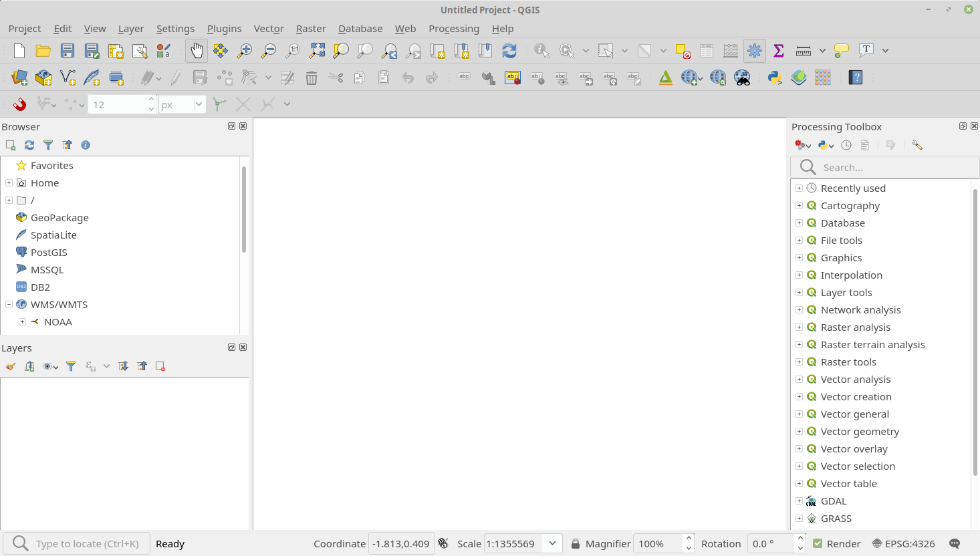Image resolution: width=980 pixels, height=556 pixels.
Task: Expand the Vector geometry group
Action: (799, 432)
